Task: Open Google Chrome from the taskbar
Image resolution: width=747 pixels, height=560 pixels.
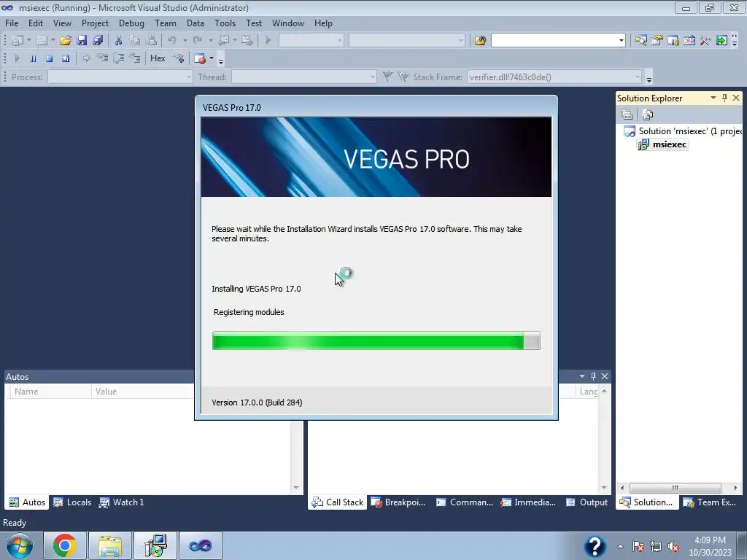Action: pyautogui.click(x=65, y=545)
